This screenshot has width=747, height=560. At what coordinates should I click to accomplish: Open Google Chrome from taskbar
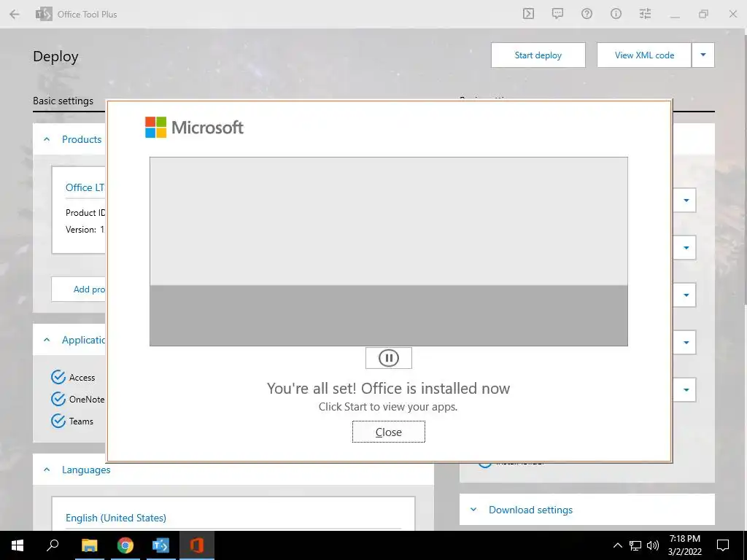tap(125, 545)
